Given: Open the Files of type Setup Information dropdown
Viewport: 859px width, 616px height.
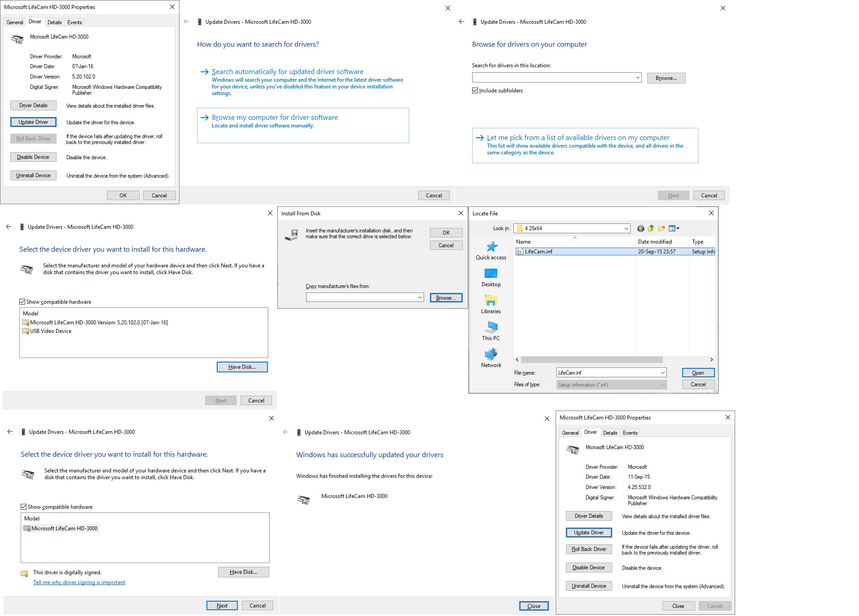Looking at the screenshot, I should coord(662,385).
